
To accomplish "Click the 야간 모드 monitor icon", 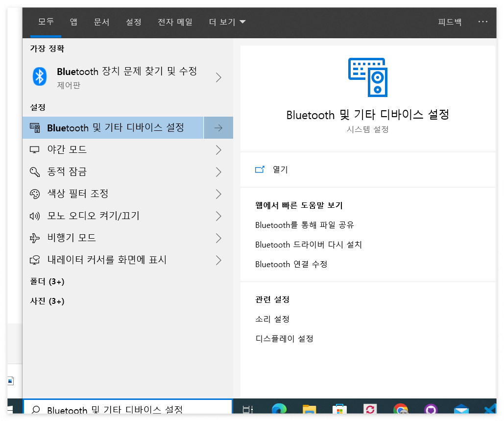I will click(x=35, y=150).
